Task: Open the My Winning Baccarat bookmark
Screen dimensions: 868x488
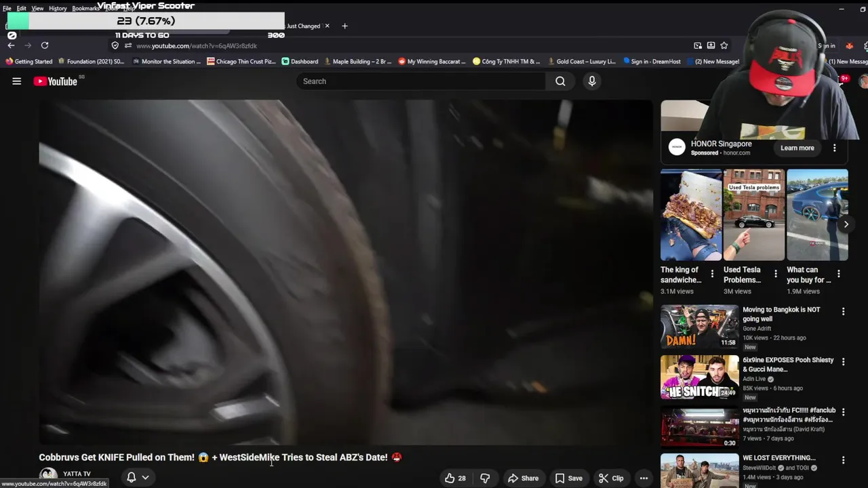Action: [432, 62]
